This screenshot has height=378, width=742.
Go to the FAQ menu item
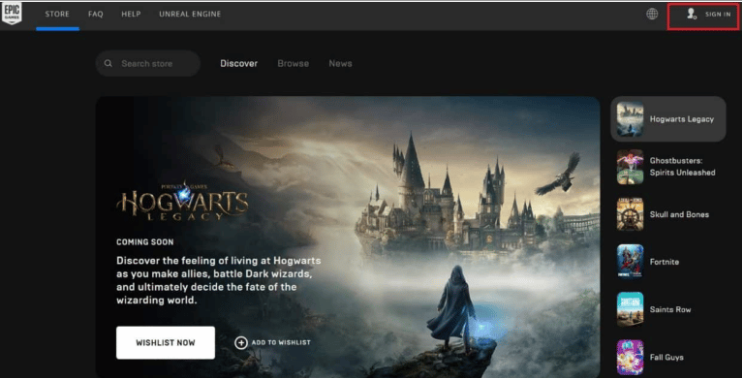(x=96, y=14)
